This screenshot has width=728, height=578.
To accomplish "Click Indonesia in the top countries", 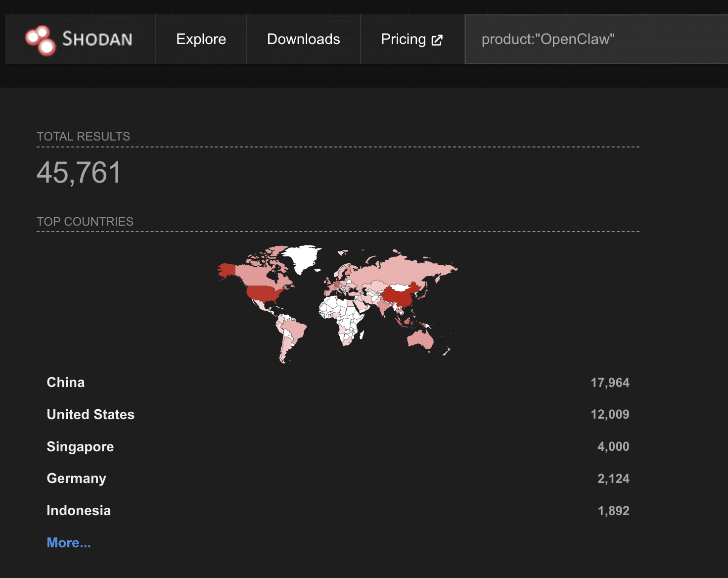I will click(x=79, y=511).
